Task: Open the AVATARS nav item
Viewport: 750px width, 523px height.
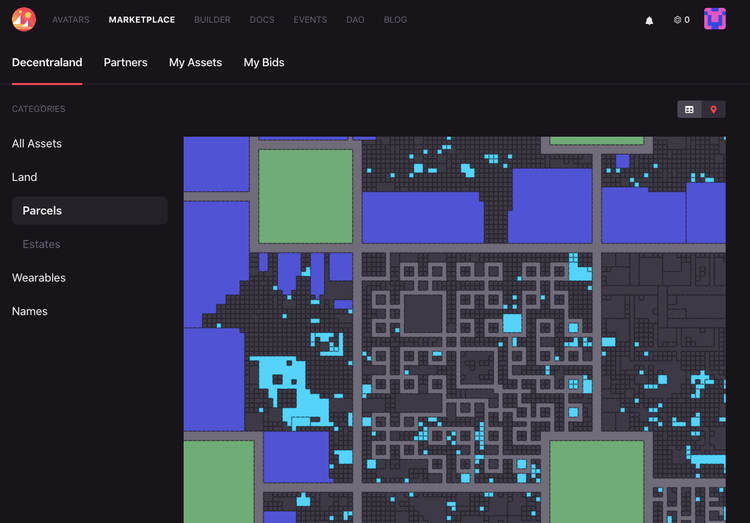Action: pos(71,20)
